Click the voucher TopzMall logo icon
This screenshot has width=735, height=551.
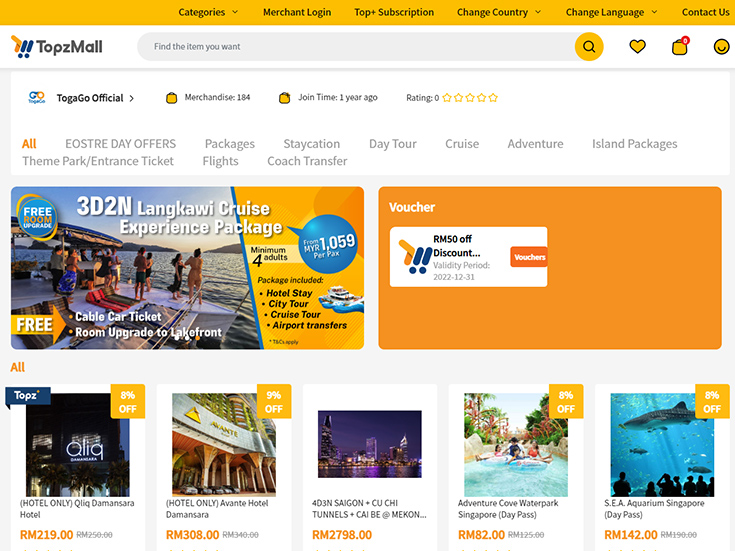coord(415,257)
